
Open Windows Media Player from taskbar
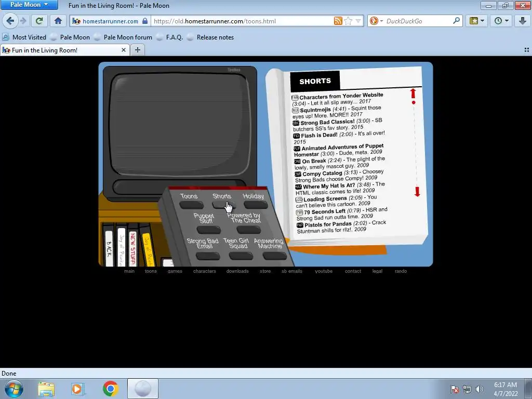tap(78, 389)
